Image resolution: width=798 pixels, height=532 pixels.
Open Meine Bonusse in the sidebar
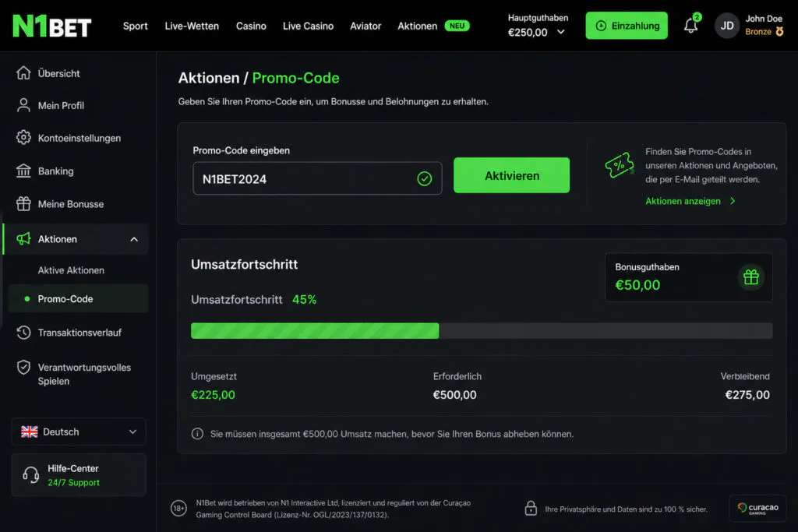click(71, 204)
